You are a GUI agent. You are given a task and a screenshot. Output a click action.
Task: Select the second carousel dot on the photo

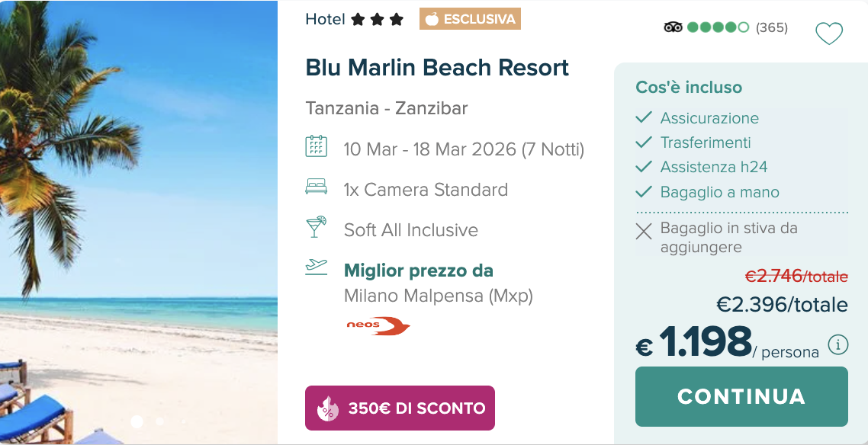click(x=159, y=420)
